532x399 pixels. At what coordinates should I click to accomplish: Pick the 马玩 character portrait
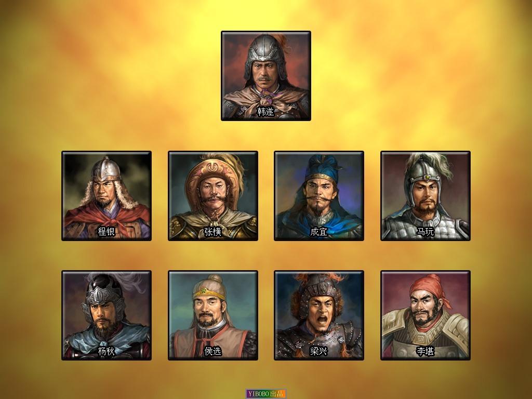point(425,196)
